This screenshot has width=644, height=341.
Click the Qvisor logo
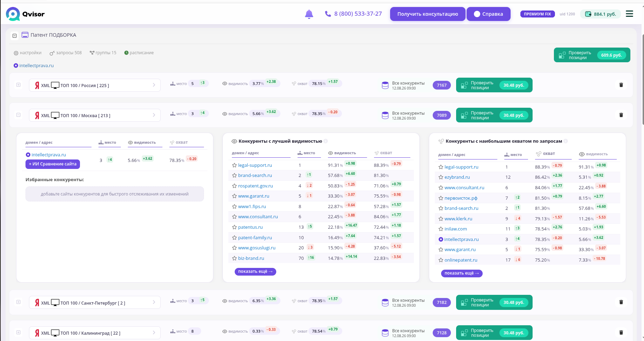click(x=25, y=14)
